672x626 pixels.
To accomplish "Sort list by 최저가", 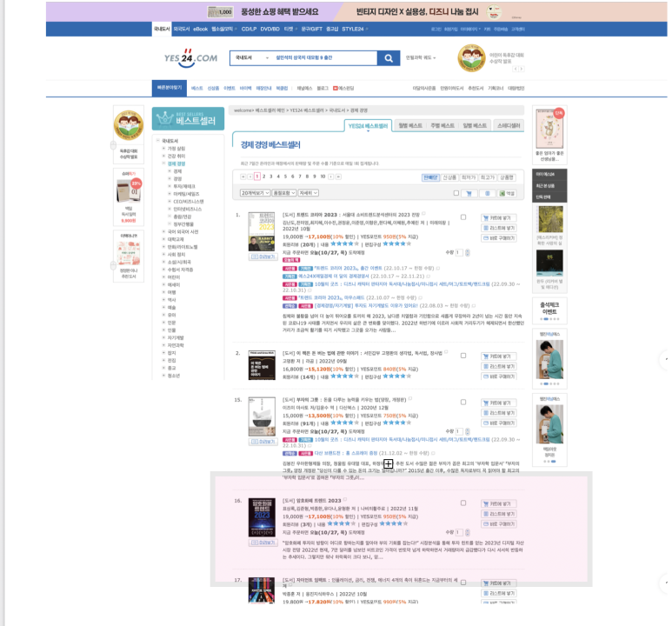I will point(469,177).
